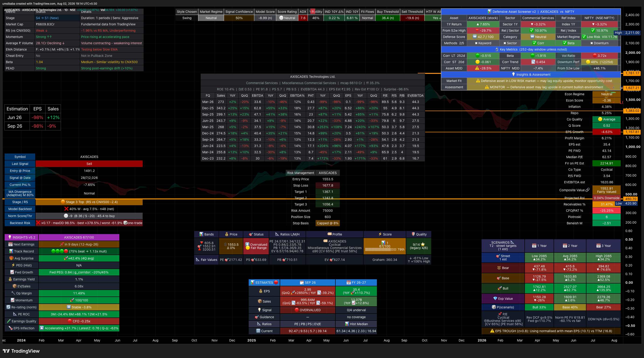Click the box icon beside EV/Sales
The height and width of the screenshot is (358, 644).
(14, 286)
